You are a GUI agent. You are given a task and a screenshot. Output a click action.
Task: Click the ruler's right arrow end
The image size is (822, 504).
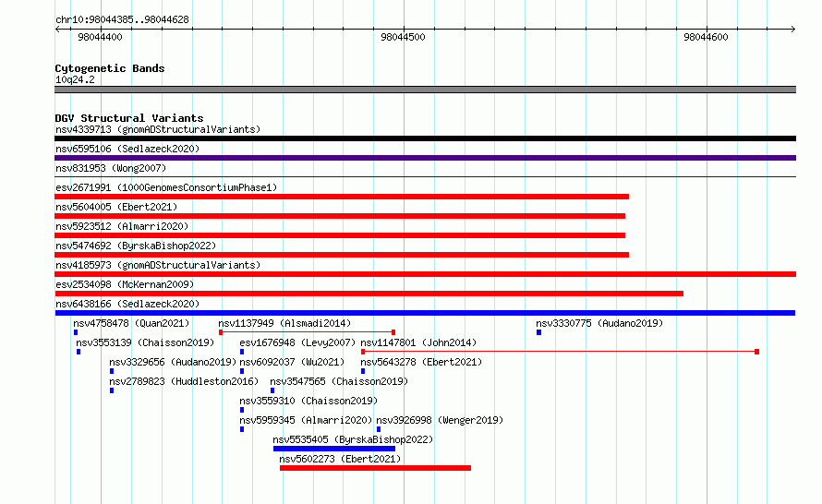793,29
